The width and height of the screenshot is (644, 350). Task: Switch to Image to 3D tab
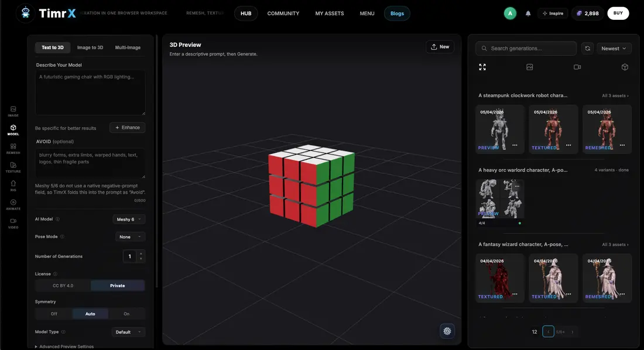[90, 47]
